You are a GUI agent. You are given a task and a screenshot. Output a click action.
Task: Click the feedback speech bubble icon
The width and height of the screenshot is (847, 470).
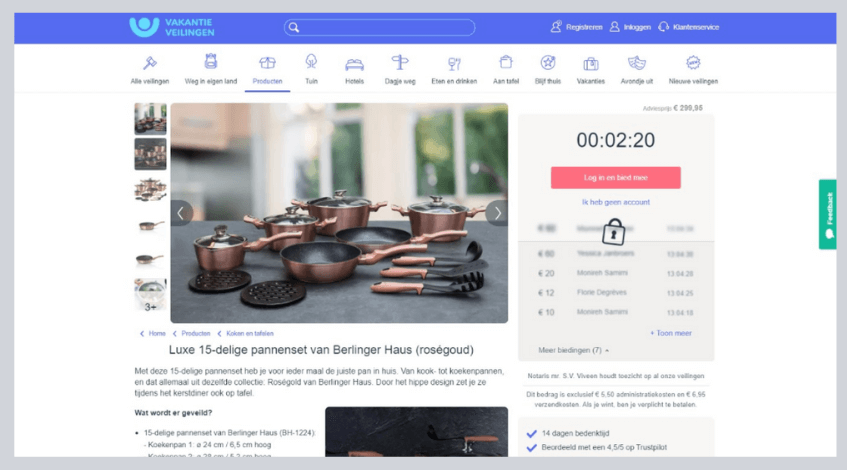829,234
